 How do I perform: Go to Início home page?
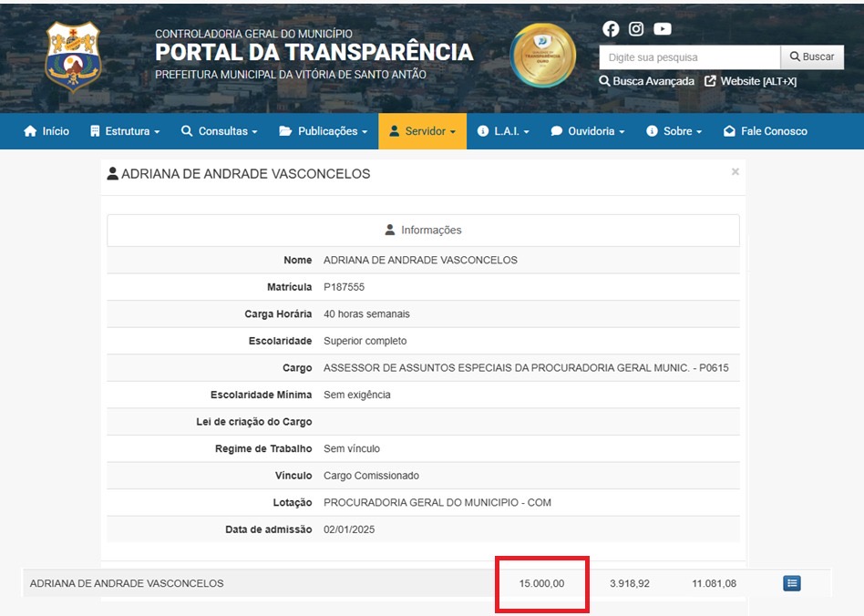coord(46,131)
